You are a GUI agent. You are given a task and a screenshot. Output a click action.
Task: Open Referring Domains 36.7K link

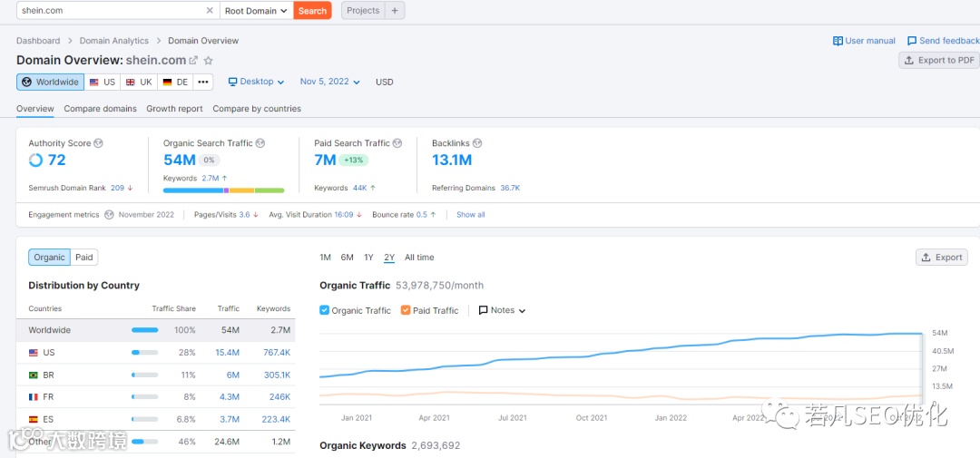510,188
